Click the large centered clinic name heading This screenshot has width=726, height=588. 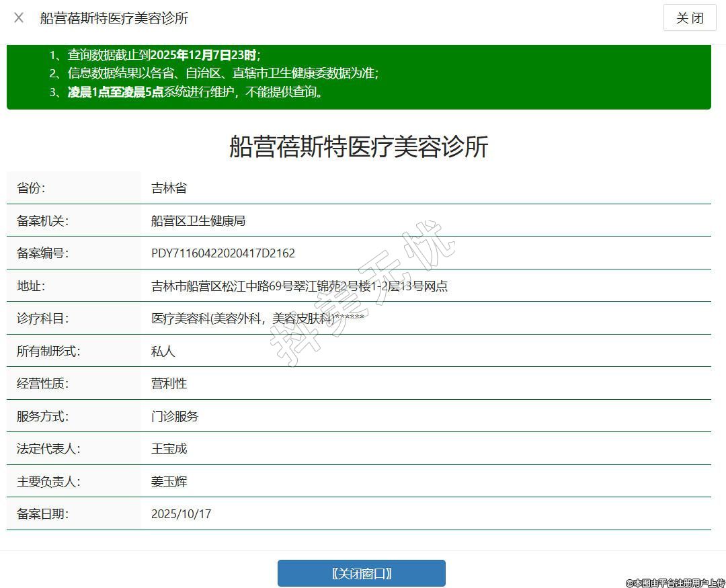358,146
